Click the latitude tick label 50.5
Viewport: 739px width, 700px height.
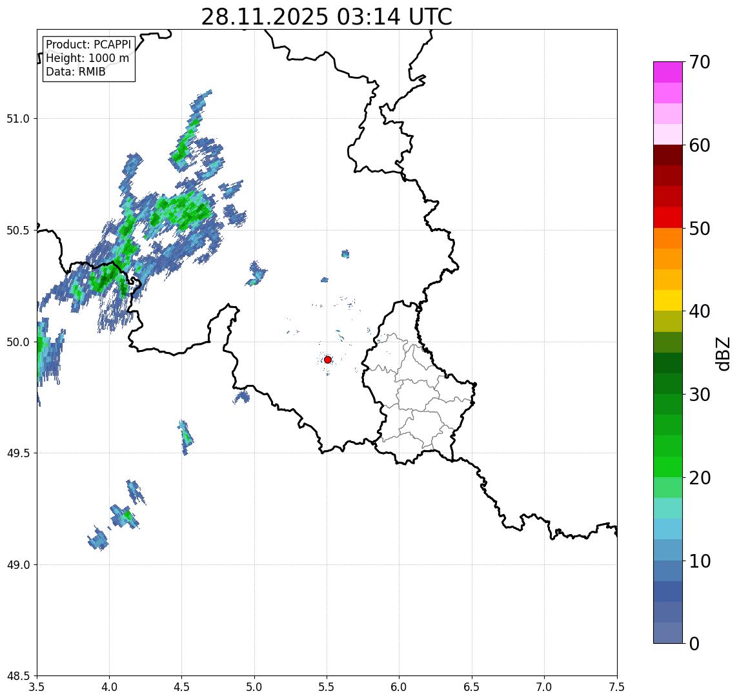tap(18, 231)
